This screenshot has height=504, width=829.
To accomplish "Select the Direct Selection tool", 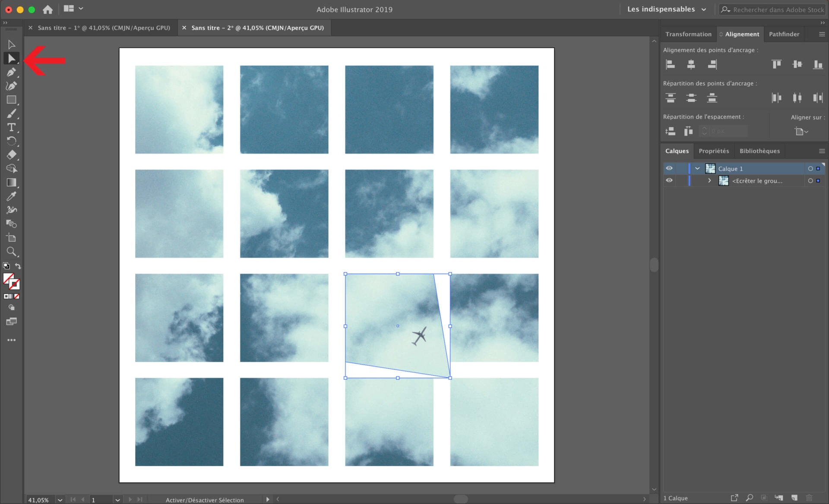I will coord(11,58).
